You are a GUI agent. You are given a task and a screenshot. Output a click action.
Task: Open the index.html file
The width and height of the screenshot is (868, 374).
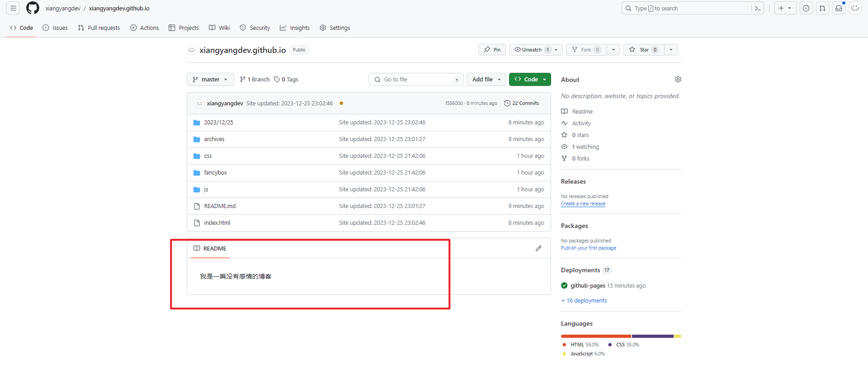pyautogui.click(x=217, y=223)
